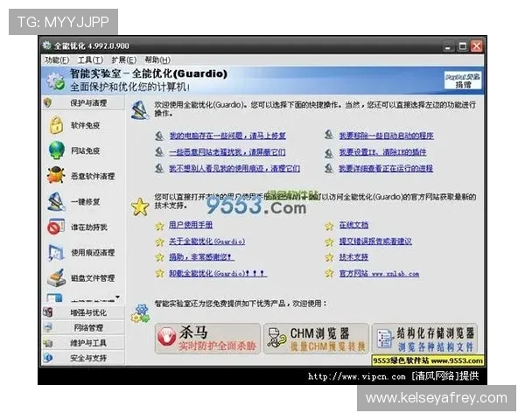Minimize the 全能优化 window
The width and height of the screenshot is (525, 420).
tap(448, 46)
